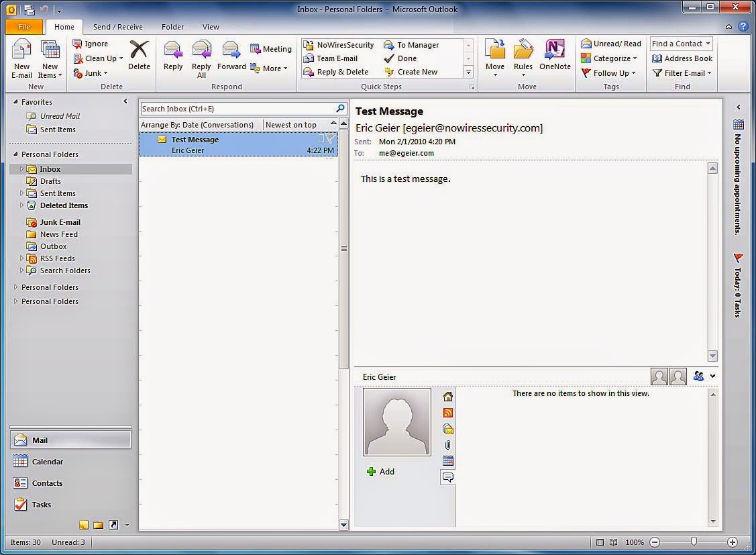Screen dimensions: 756x555
Task: Run the NoWiresSecurity quick step
Action: tap(339, 45)
